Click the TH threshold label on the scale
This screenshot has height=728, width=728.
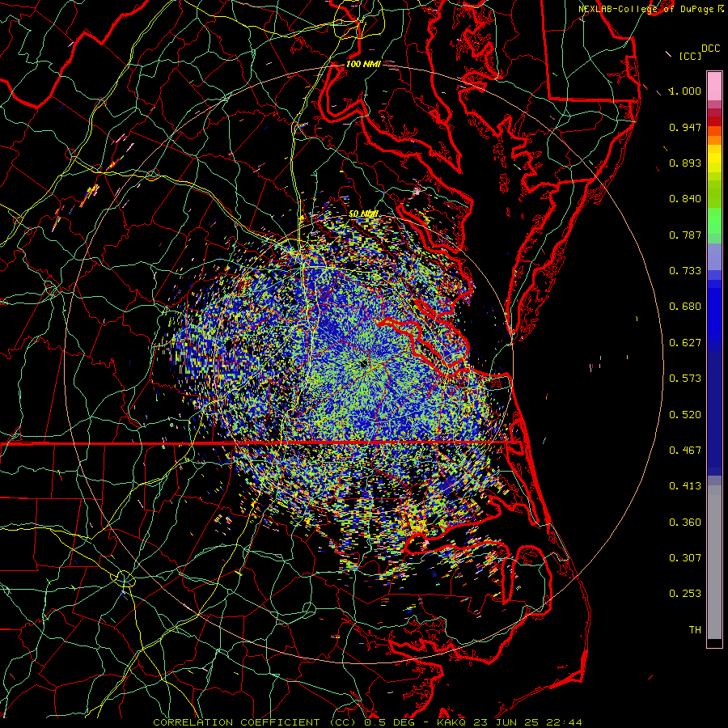pos(695,630)
